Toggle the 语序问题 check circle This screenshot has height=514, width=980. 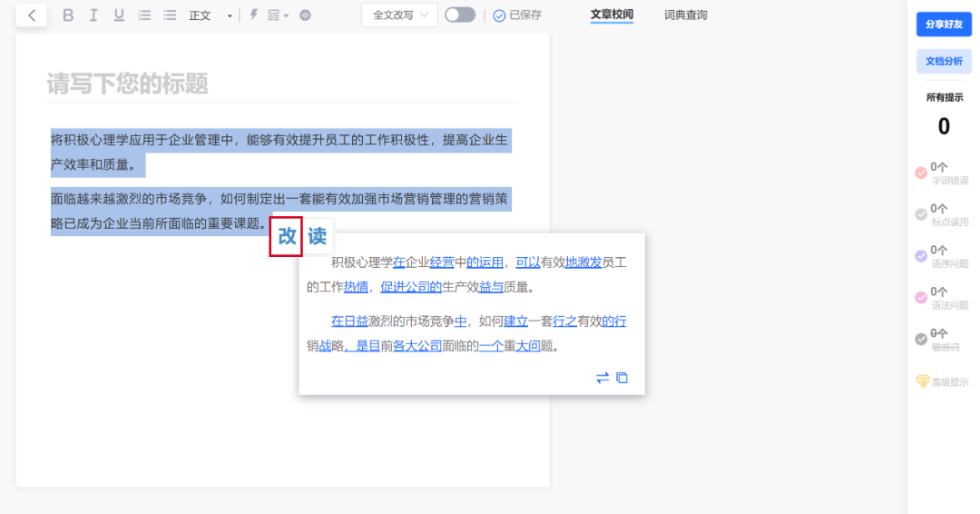(x=921, y=256)
